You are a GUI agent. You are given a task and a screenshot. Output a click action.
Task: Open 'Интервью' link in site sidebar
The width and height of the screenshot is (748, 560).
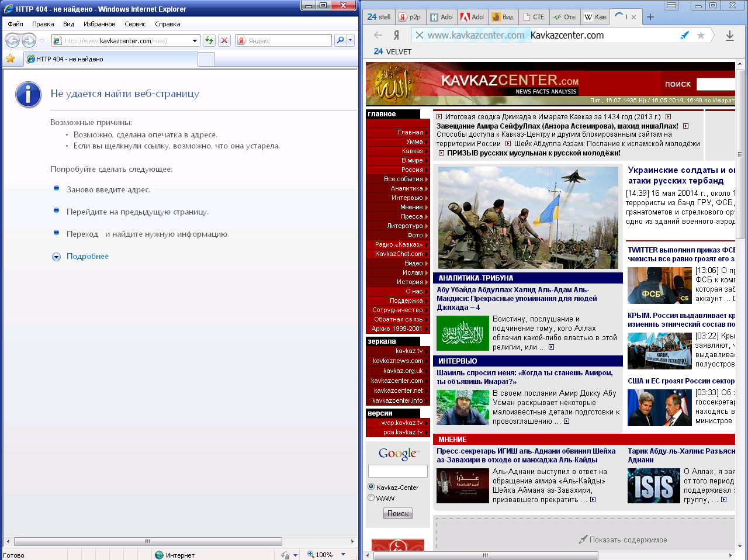(x=407, y=198)
